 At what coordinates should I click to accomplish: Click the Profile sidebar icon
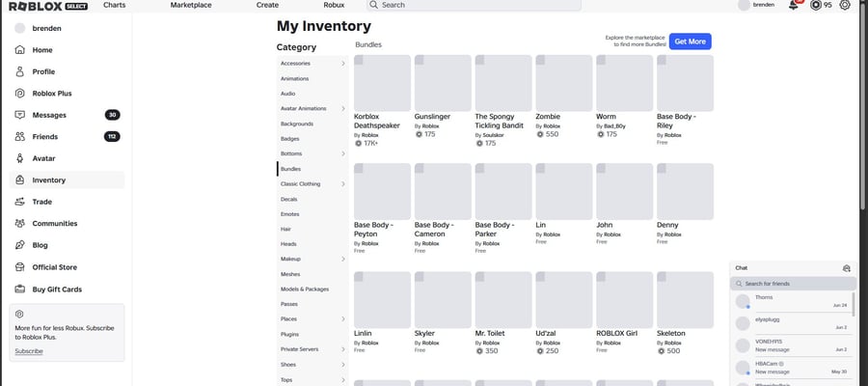click(x=20, y=71)
